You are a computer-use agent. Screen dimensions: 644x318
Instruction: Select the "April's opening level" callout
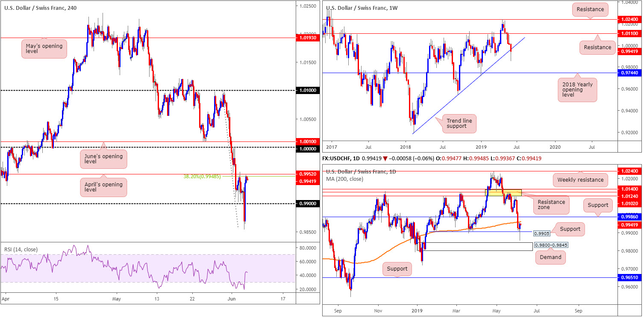(103, 187)
